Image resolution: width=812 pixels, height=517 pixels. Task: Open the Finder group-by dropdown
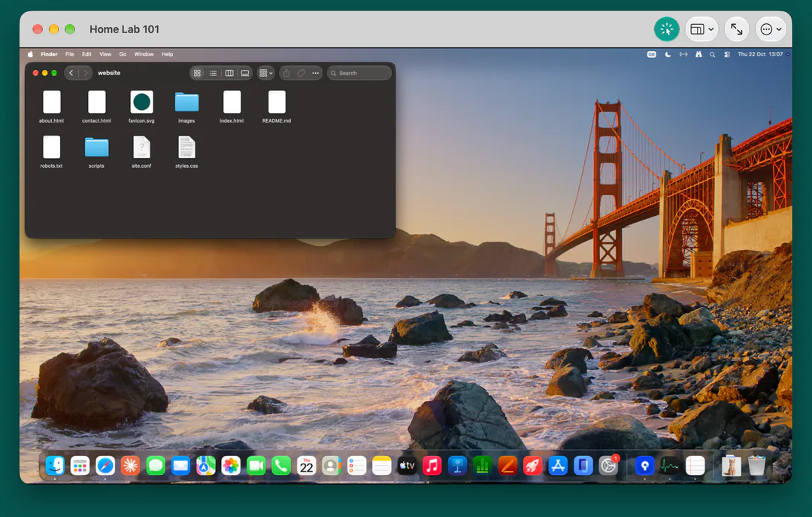265,73
